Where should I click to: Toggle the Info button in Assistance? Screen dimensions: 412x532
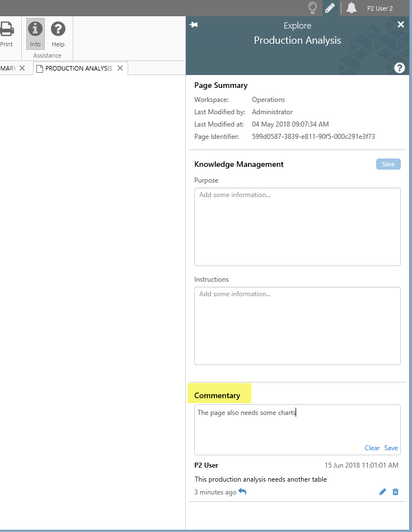pos(35,34)
